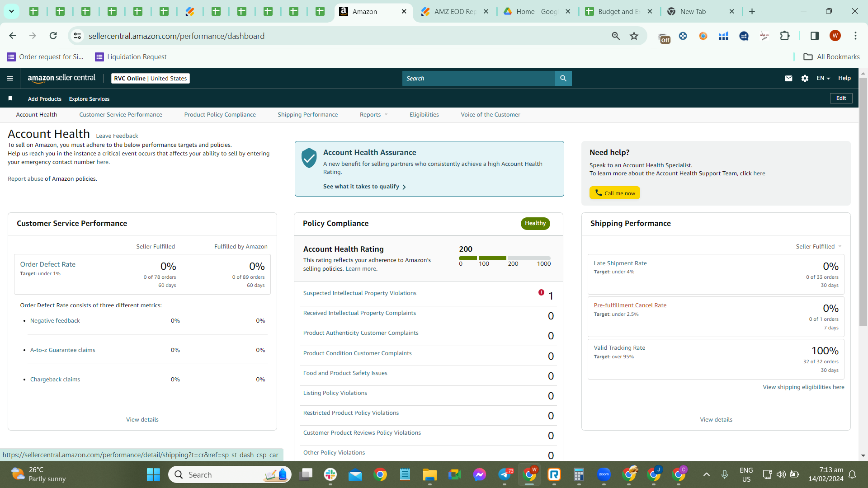Click the Amazon Seller Central logo
Viewport: 868px width, 488px height.
[61, 78]
